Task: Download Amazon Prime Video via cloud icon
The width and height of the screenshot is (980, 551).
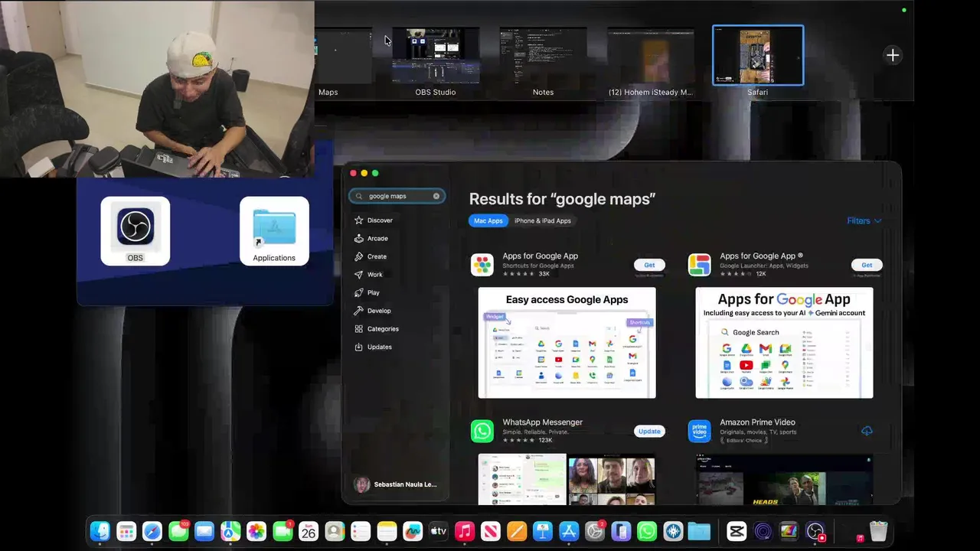Action: [x=867, y=431]
